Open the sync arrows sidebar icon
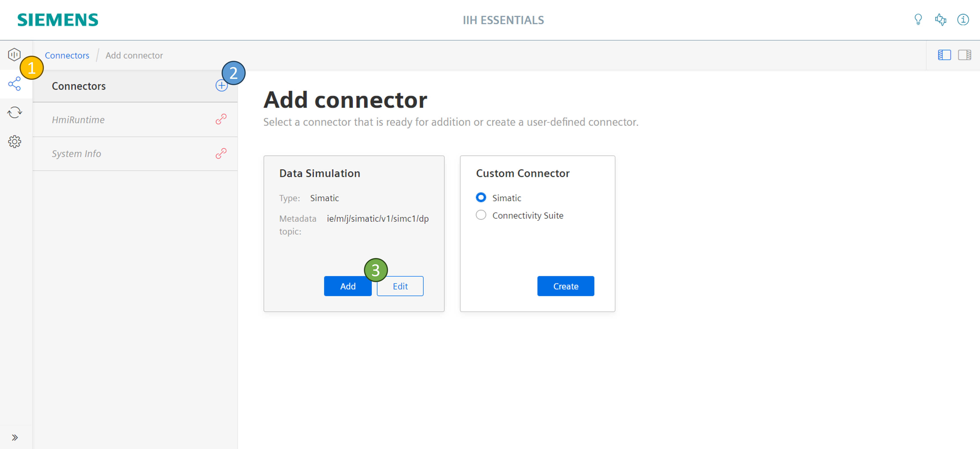 click(x=14, y=113)
